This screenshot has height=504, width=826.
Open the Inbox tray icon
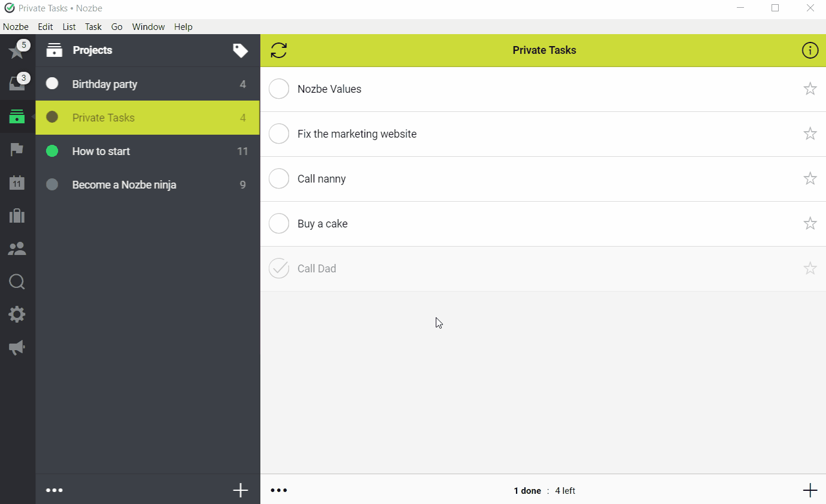pos(17,84)
